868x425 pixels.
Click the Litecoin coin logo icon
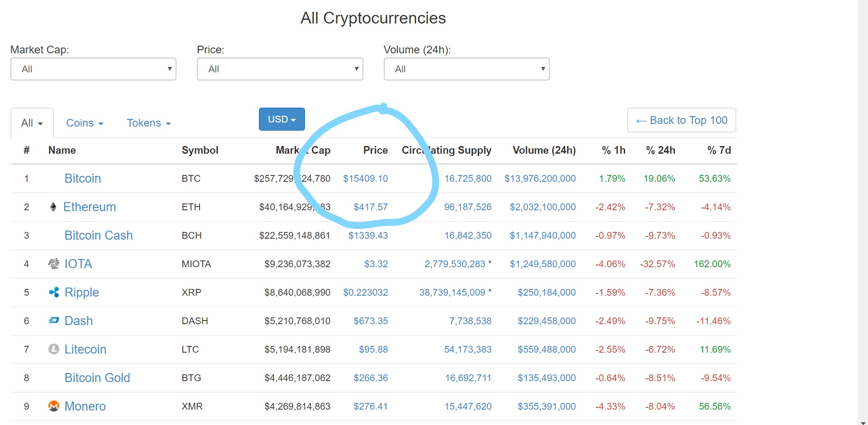click(54, 349)
